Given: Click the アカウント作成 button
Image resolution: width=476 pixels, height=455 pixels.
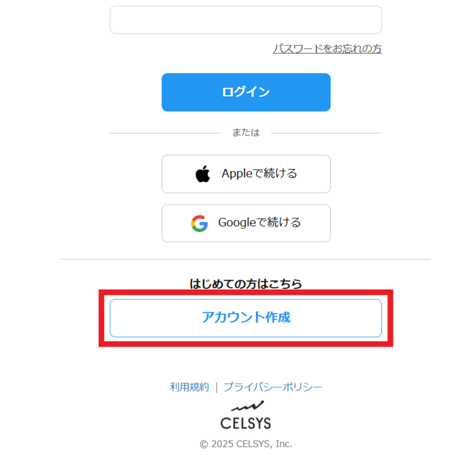Looking at the screenshot, I should [246, 318].
